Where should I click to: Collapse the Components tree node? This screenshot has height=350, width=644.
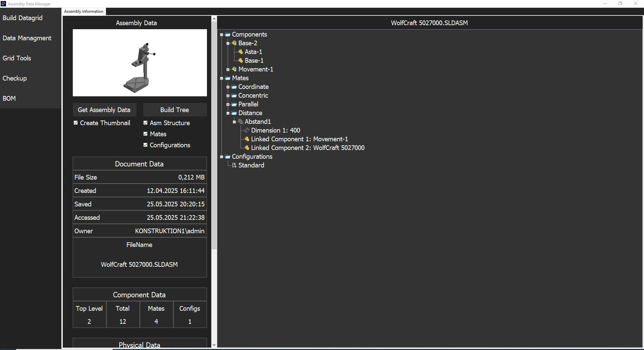[221, 35]
